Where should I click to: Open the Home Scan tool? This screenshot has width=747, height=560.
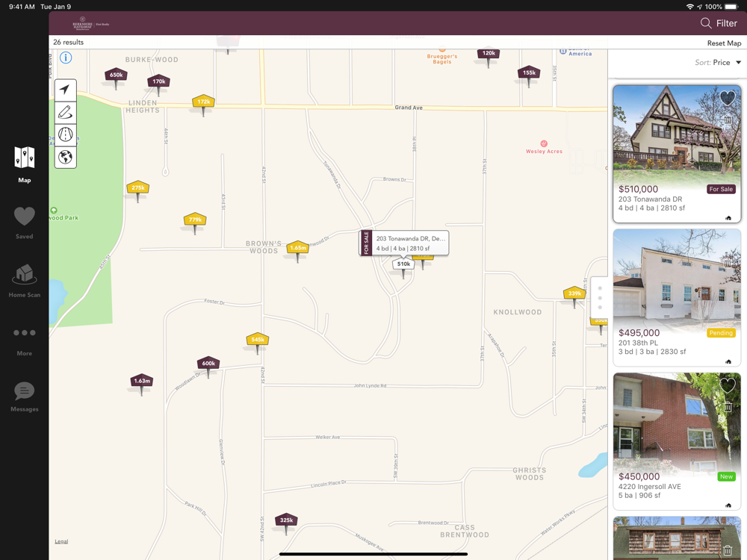25,281
